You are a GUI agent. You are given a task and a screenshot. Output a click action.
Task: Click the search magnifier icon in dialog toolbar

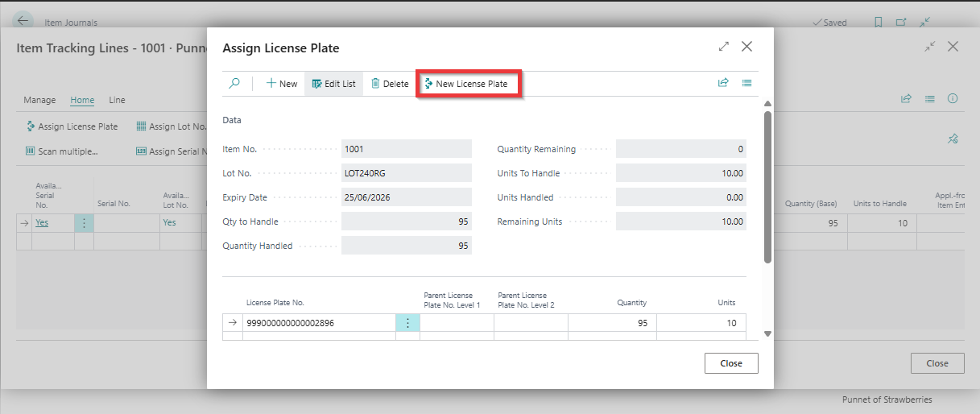pos(234,83)
